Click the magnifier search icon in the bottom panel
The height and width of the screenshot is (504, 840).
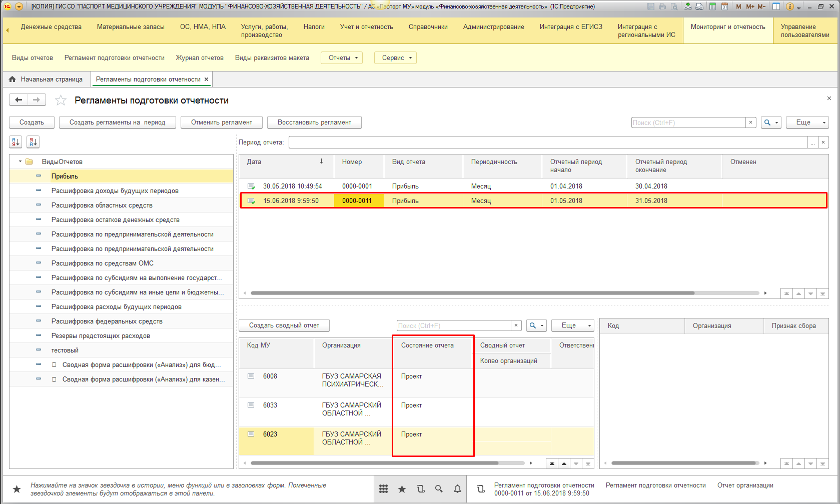click(x=439, y=489)
